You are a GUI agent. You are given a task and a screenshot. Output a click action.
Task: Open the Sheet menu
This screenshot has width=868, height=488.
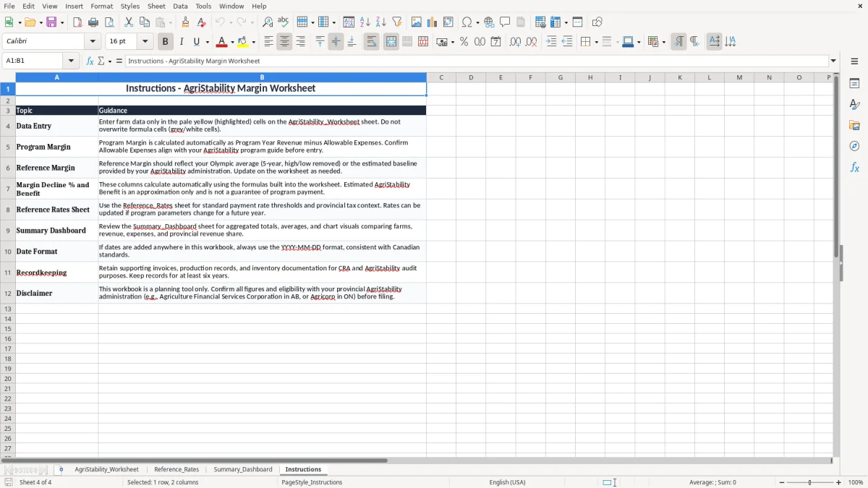coord(156,6)
